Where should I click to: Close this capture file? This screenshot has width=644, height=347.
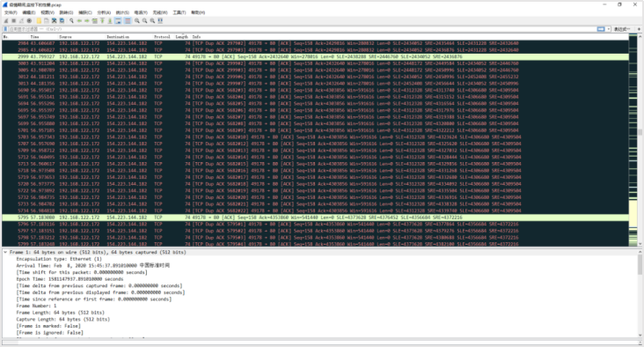[55, 20]
